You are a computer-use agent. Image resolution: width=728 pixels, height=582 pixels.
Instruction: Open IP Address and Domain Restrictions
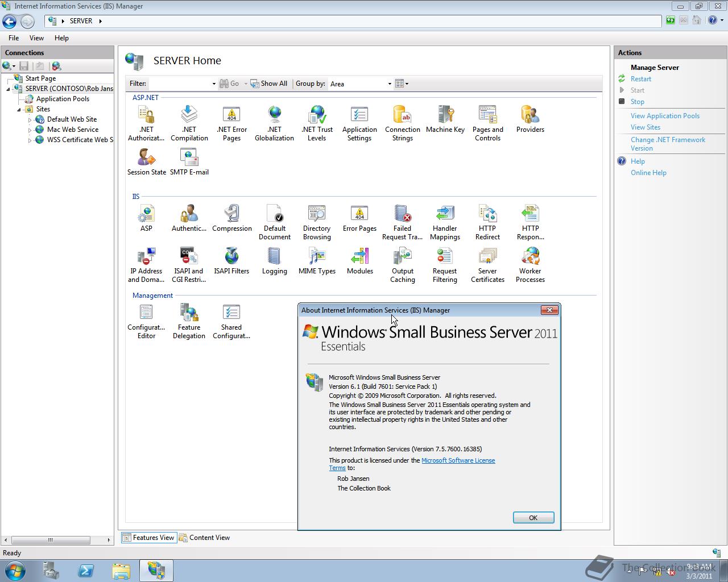[146, 265]
